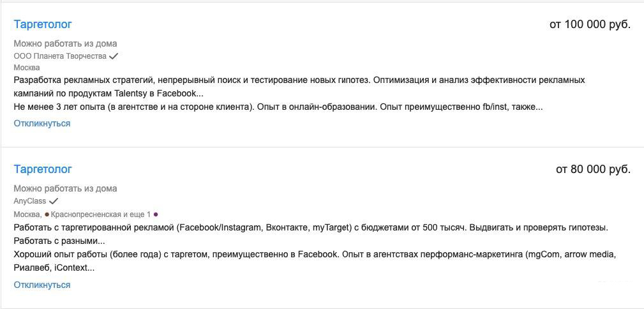Image resolution: width=644 pixels, height=309 pixels.
Task: Click 'Можно работать из дома' in first vacancy
Action: click(x=65, y=43)
